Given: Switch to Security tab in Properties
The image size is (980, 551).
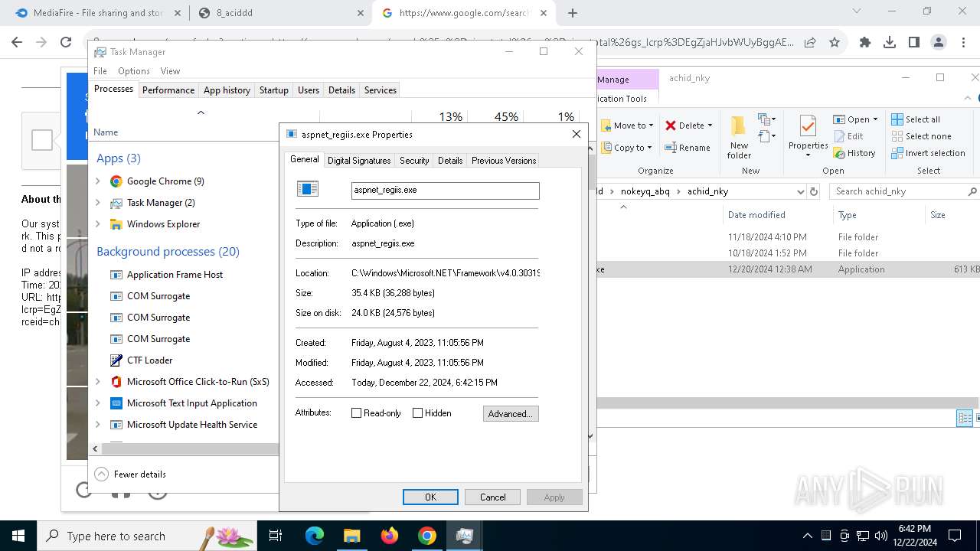Looking at the screenshot, I should [414, 161].
